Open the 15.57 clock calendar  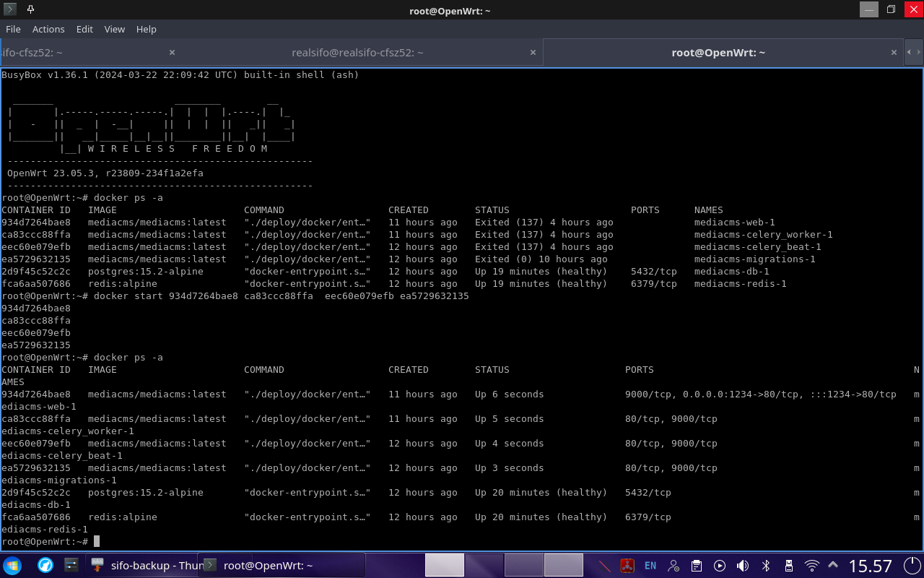(870, 565)
